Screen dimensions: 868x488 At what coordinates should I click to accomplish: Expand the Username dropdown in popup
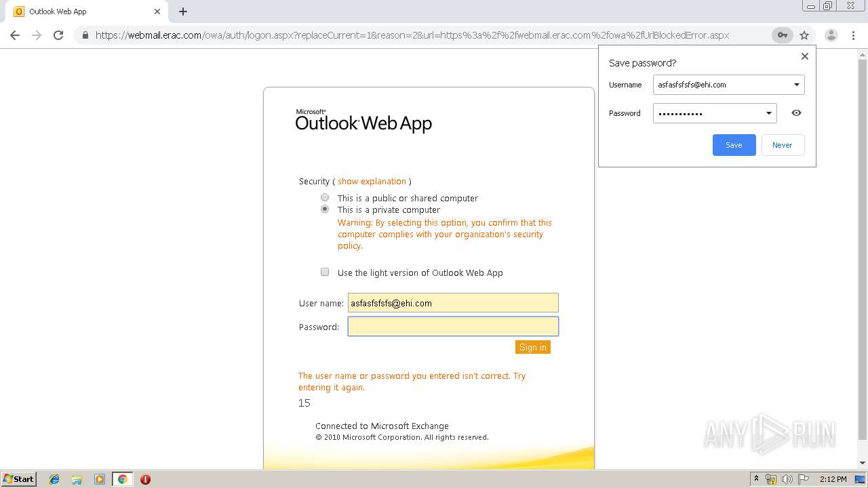(x=796, y=85)
